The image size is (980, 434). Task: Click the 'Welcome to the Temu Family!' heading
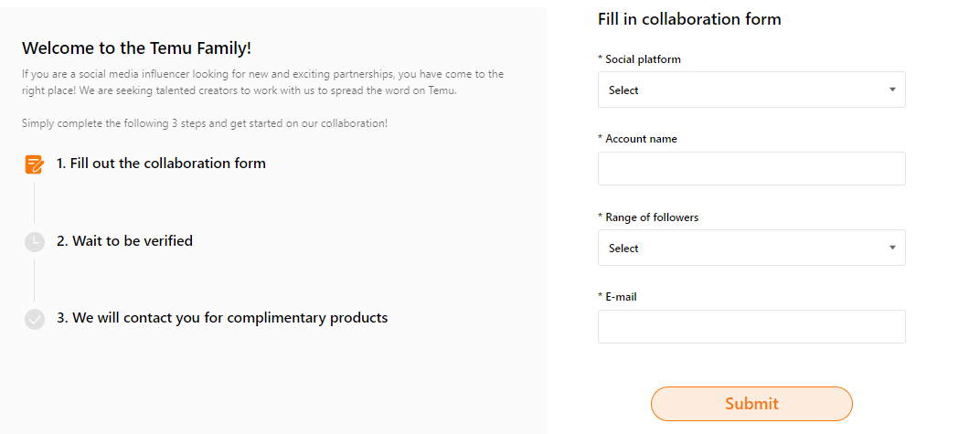[x=136, y=48]
